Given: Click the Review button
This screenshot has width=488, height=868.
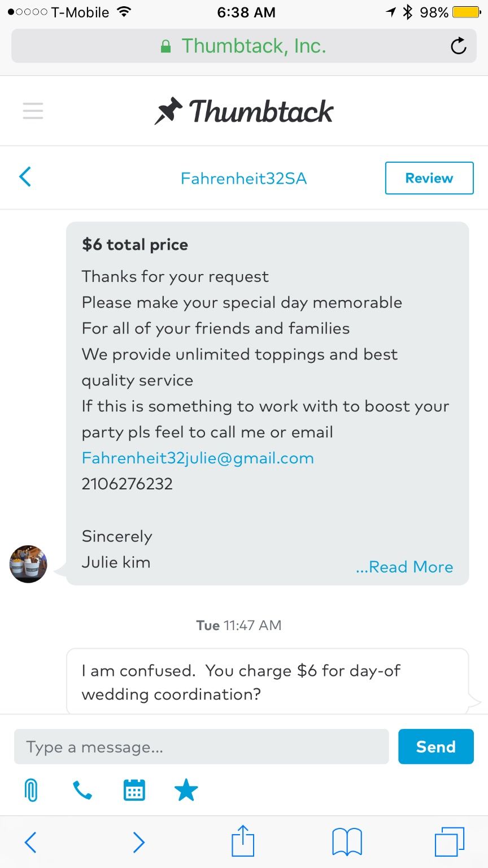Looking at the screenshot, I should pos(429,178).
